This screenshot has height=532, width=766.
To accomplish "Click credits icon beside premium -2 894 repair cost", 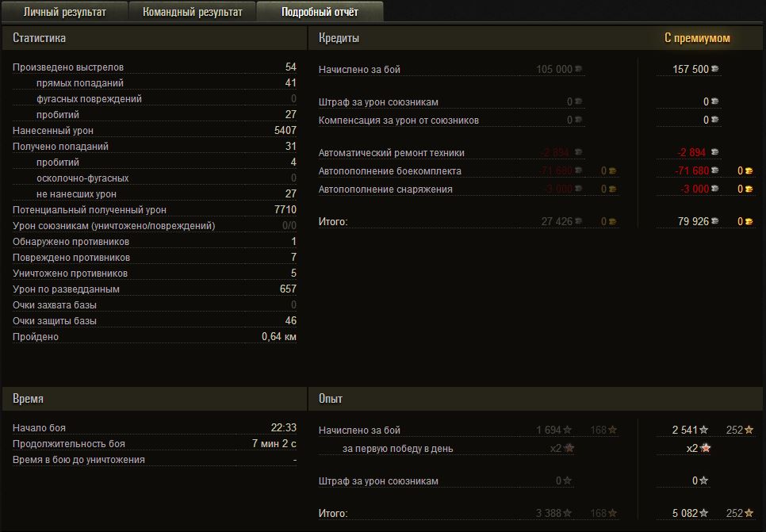I will point(716,153).
